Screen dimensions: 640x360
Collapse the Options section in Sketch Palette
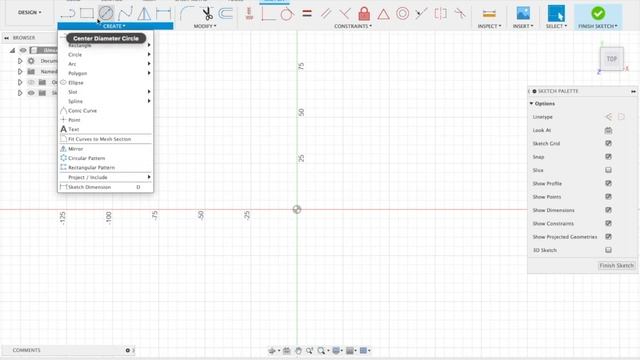click(531, 104)
